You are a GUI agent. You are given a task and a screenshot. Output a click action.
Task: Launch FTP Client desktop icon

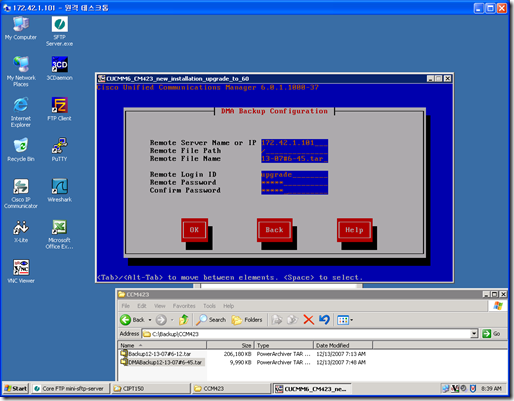tap(59, 109)
